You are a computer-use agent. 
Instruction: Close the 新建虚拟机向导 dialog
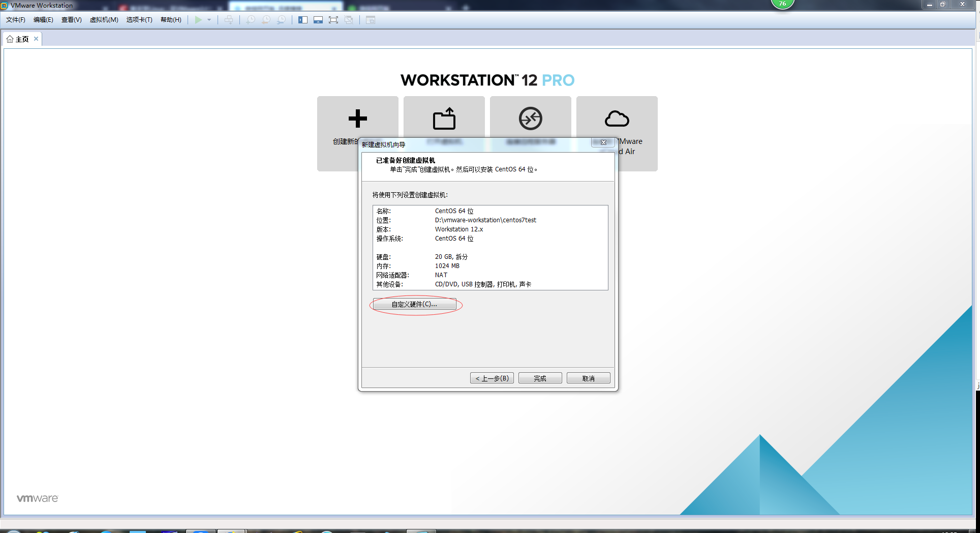[603, 142]
